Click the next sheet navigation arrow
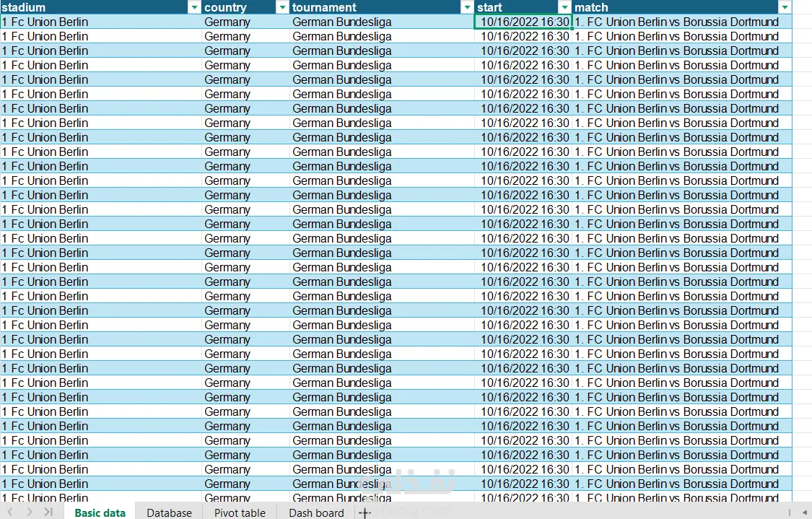Image resolution: width=812 pixels, height=519 pixels. coord(29,513)
